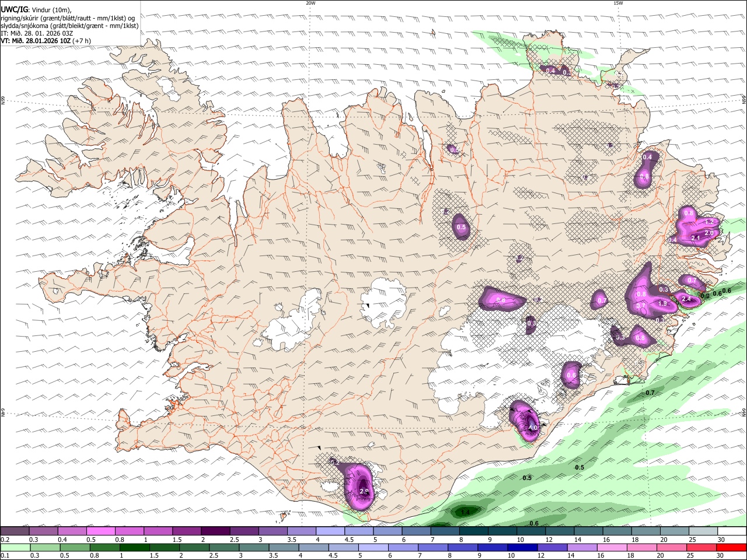Screen dimensions: 747x560
Task: Click the pale green 0.1 swatch in lower legend
Action: click(15, 547)
